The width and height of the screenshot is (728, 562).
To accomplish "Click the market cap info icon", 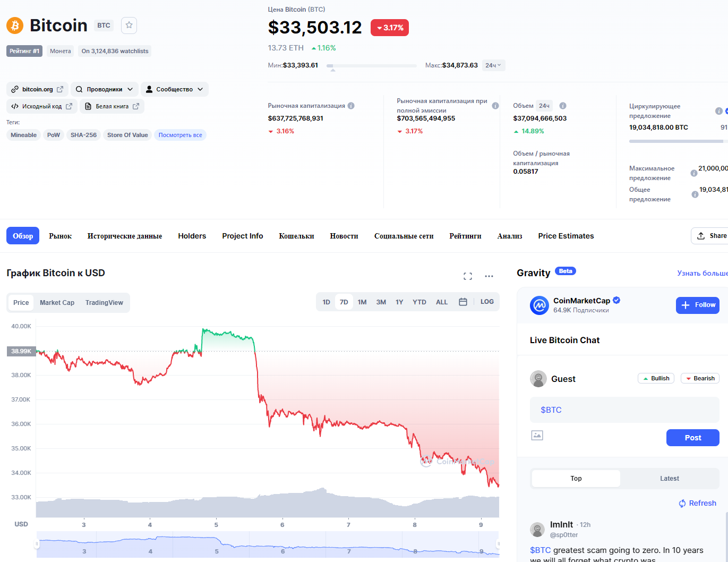I will coord(351,106).
